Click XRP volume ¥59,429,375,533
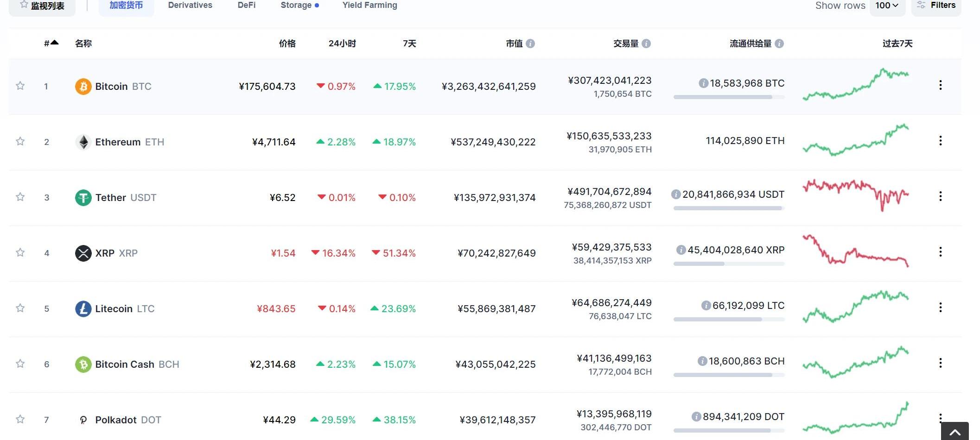 click(612, 247)
